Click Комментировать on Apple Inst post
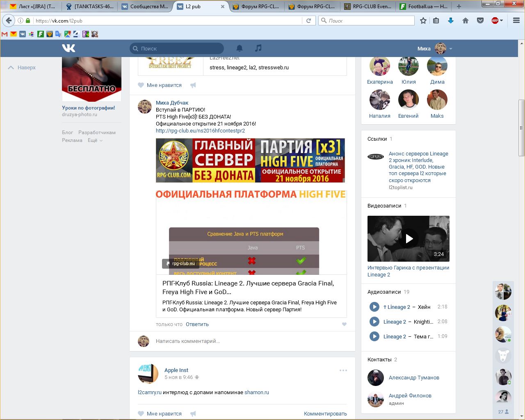The height and width of the screenshot is (420, 525). pos(325,414)
